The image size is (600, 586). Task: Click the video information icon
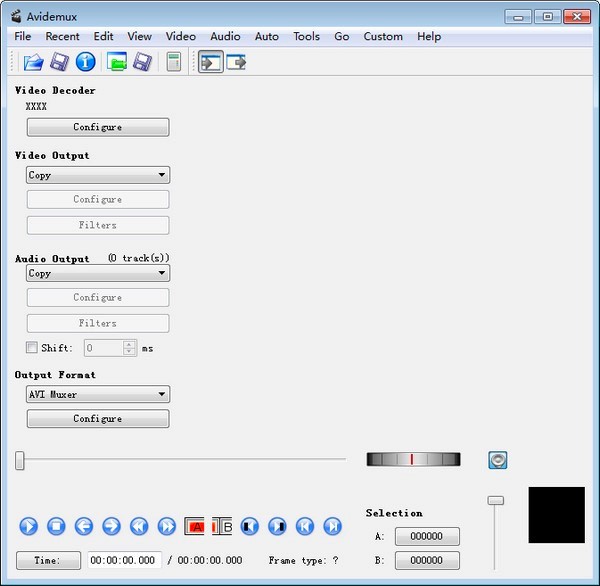tap(86, 62)
